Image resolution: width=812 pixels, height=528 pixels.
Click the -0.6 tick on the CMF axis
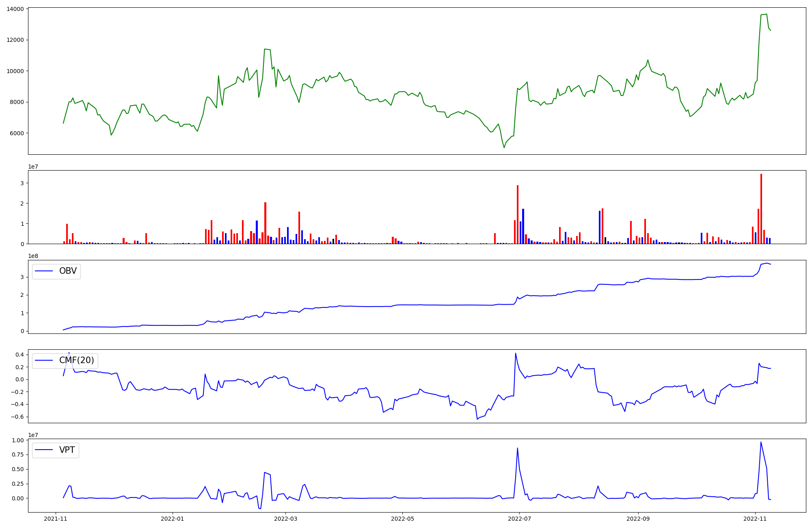18,417
